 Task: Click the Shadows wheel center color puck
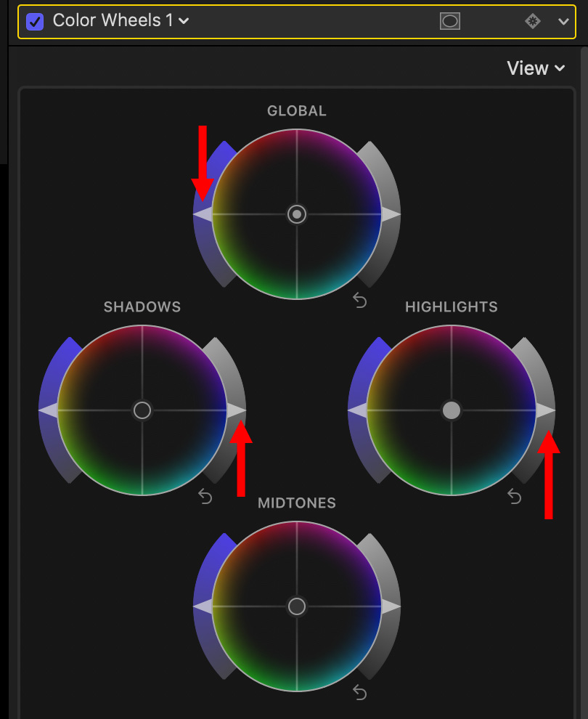(142, 410)
